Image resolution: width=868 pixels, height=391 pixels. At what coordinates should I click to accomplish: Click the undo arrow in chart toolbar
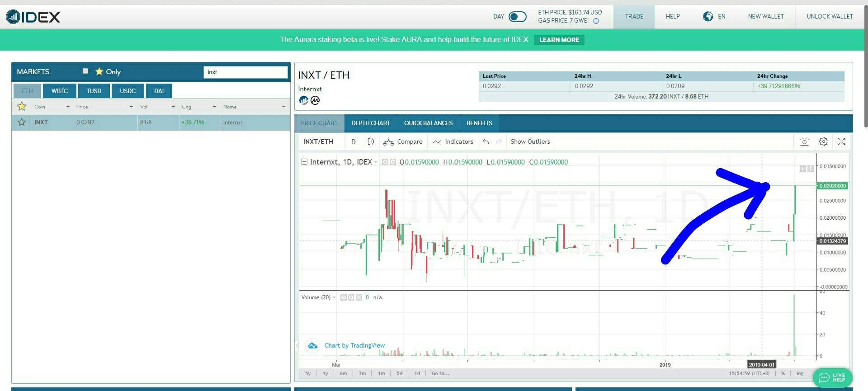coord(486,142)
